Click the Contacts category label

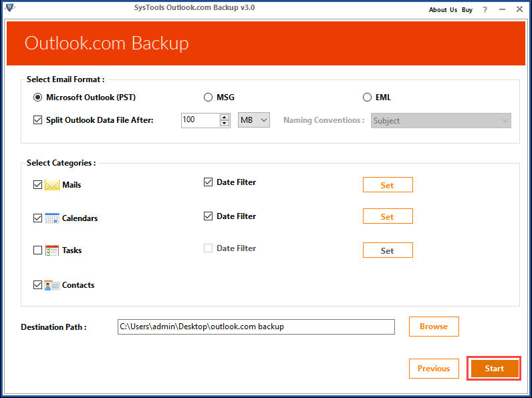78,285
